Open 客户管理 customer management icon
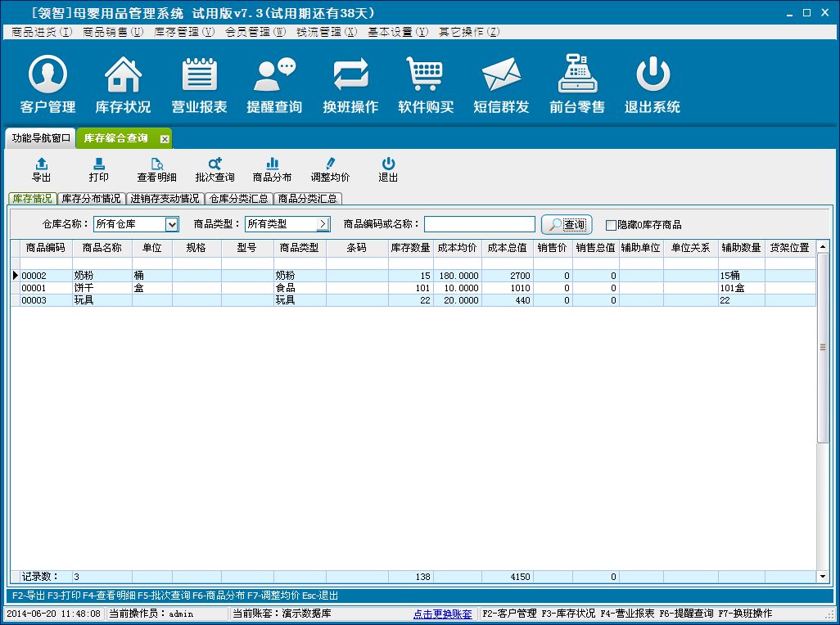The height and width of the screenshot is (625, 840). pyautogui.click(x=47, y=76)
